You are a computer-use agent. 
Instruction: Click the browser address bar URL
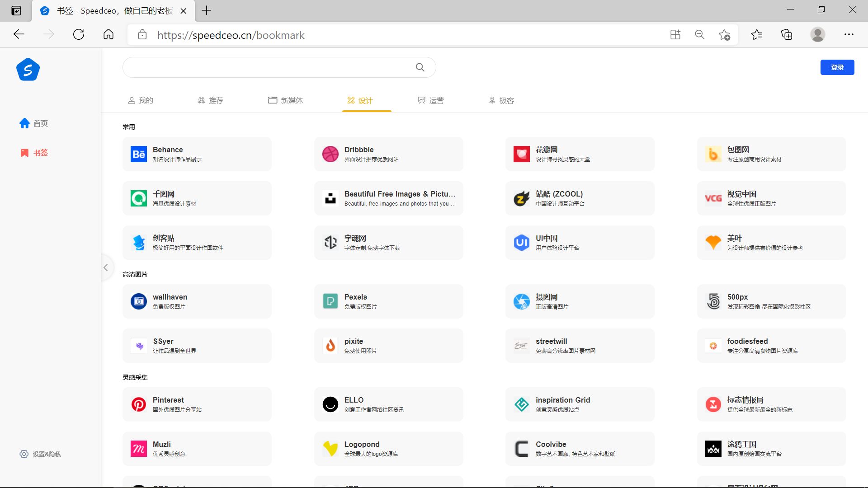pyautogui.click(x=231, y=35)
